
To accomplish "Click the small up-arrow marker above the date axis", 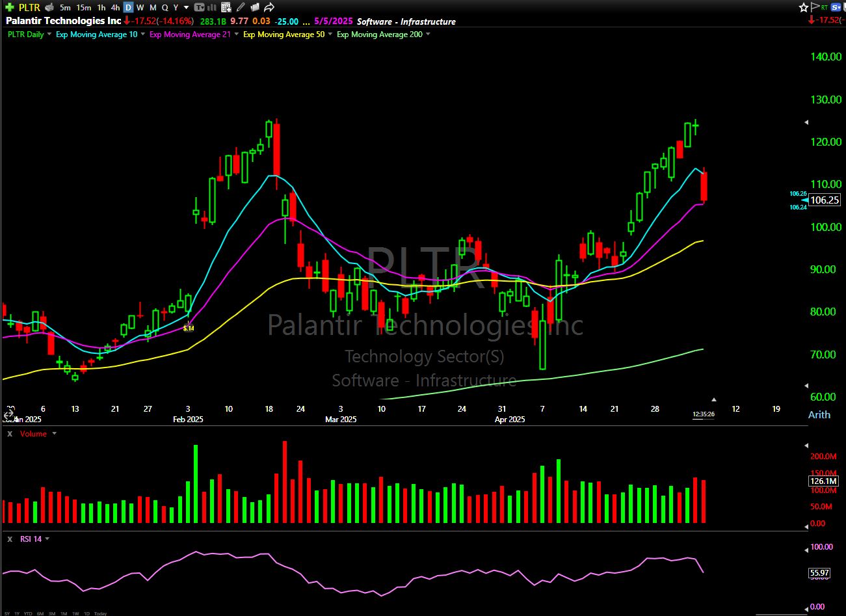I will [x=714, y=399].
